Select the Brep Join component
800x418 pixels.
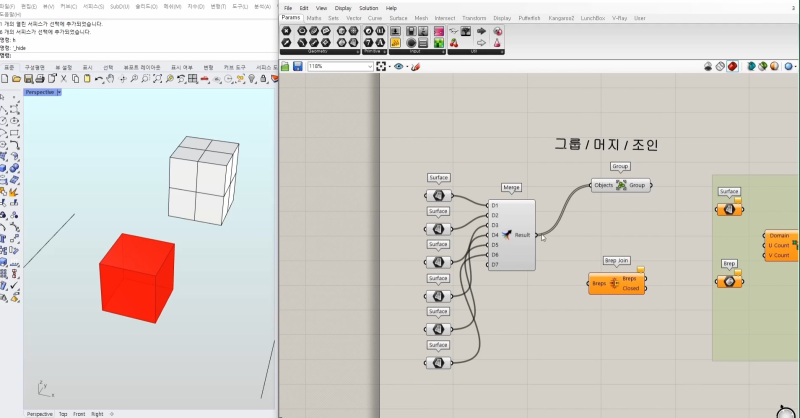(x=615, y=283)
